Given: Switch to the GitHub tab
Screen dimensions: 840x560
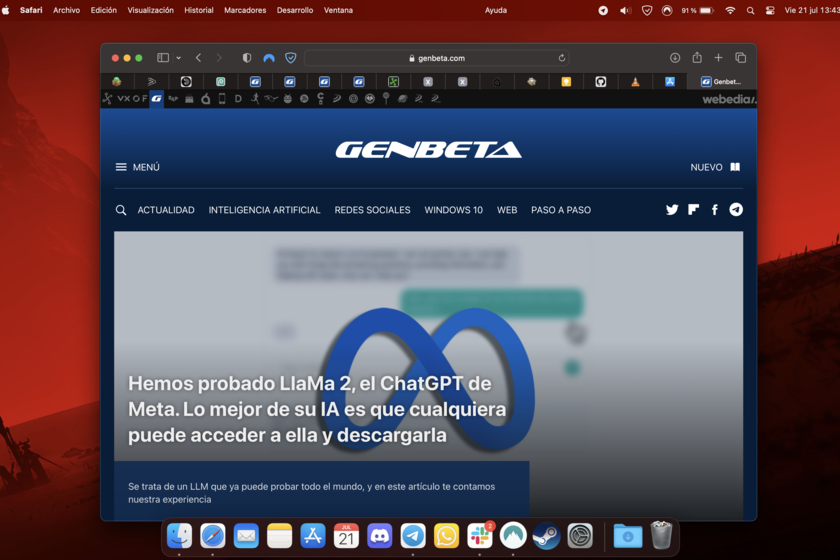Looking at the screenshot, I should pyautogui.click(x=601, y=81).
